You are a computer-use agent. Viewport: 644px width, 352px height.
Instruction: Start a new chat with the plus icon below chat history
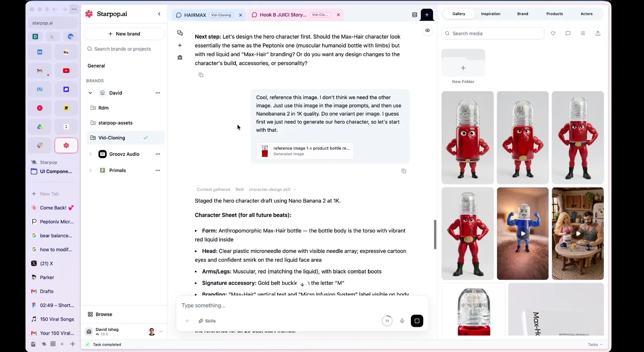tap(180, 46)
